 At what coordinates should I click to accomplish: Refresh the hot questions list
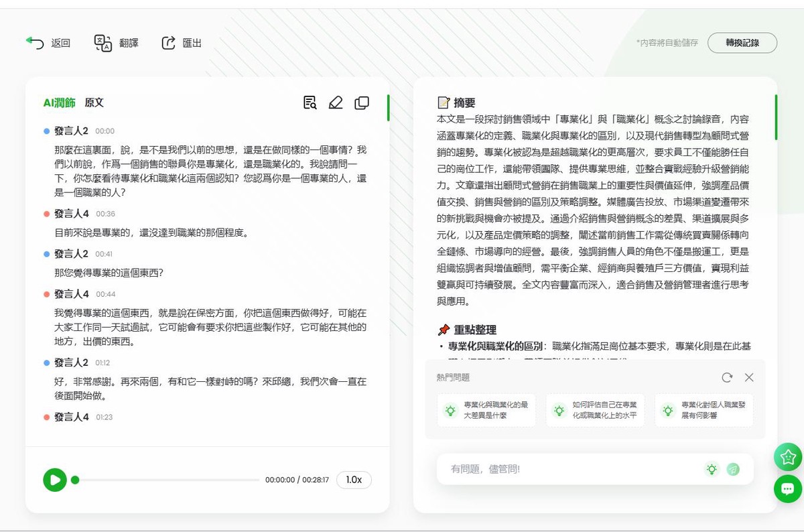coord(727,377)
